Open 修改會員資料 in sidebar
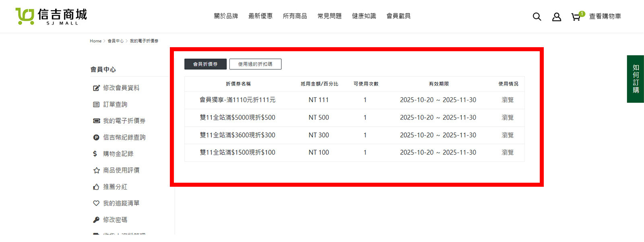Screen dimensions: 644x242 click(x=121, y=88)
